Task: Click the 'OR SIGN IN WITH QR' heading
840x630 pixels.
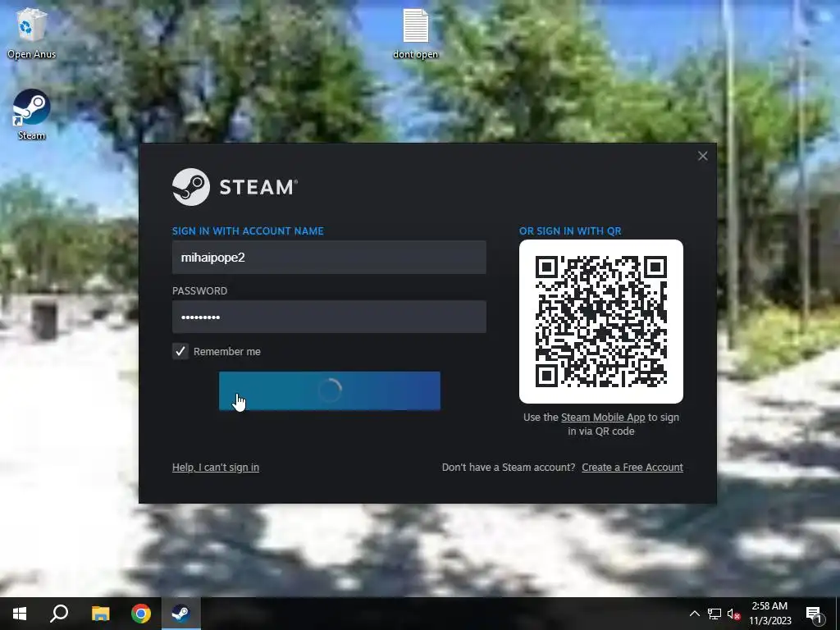Action: (x=570, y=231)
